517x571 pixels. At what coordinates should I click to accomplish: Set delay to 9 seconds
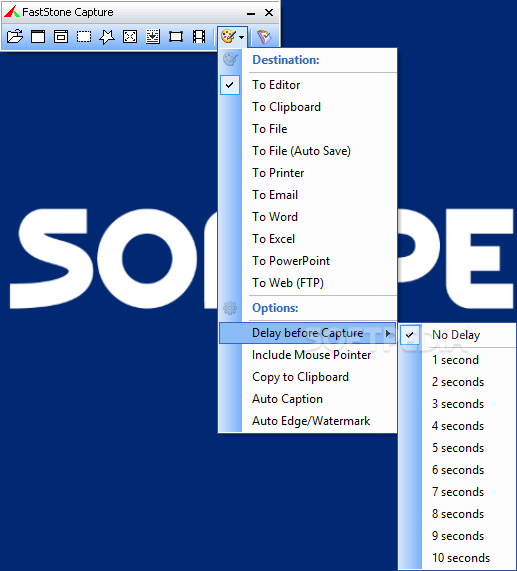coord(458,536)
